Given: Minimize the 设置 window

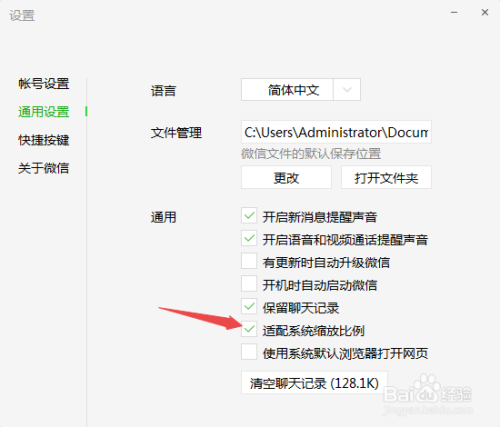Looking at the screenshot, I should pos(454,13).
